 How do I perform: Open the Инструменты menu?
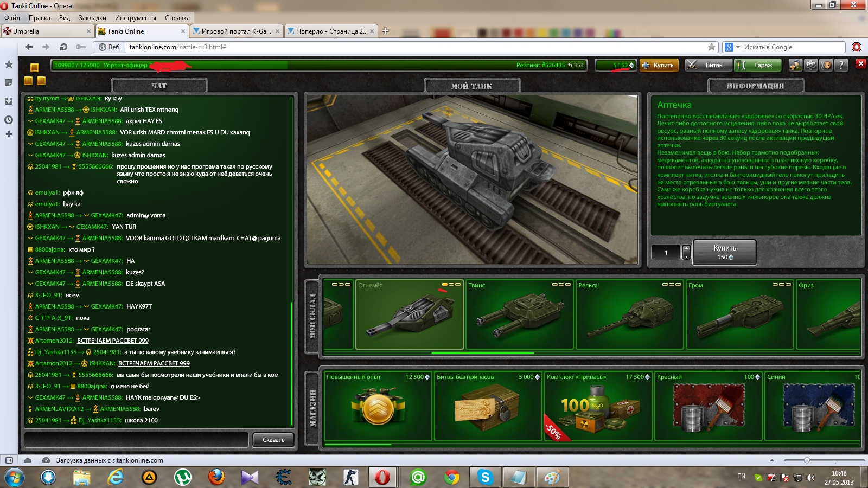[136, 18]
